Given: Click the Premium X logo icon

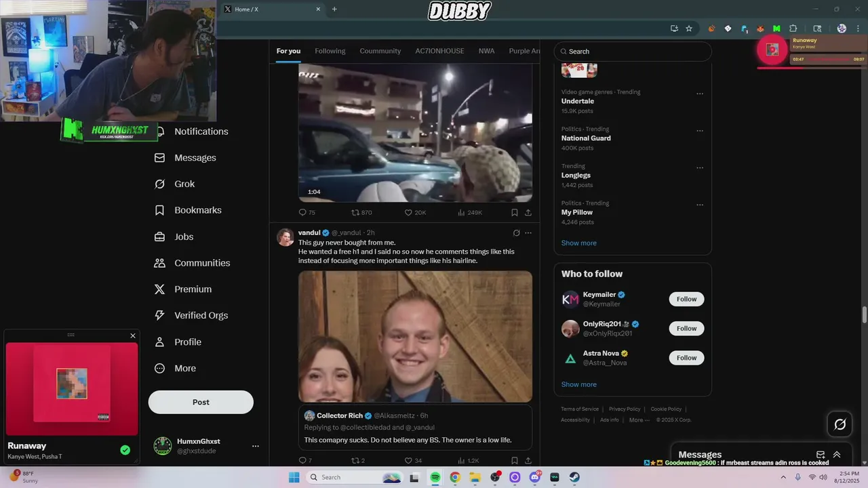Looking at the screenshot, I should click(159, 289).
